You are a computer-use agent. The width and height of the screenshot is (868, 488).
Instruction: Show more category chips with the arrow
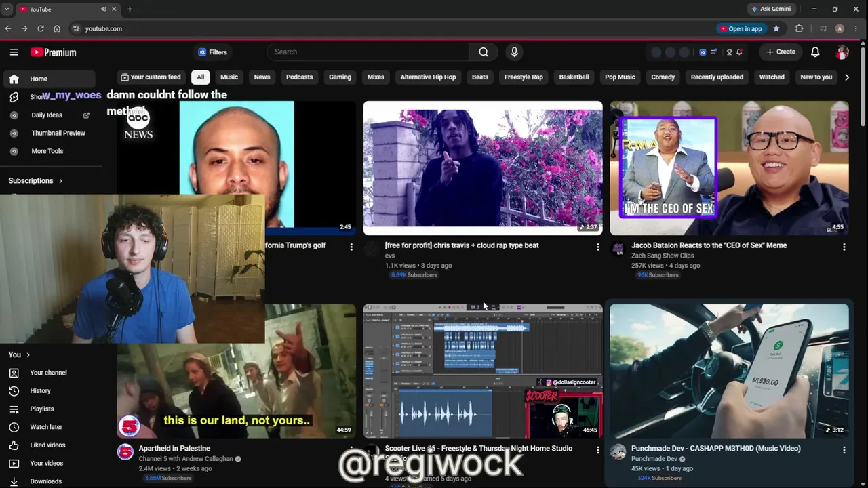[846, 77]
